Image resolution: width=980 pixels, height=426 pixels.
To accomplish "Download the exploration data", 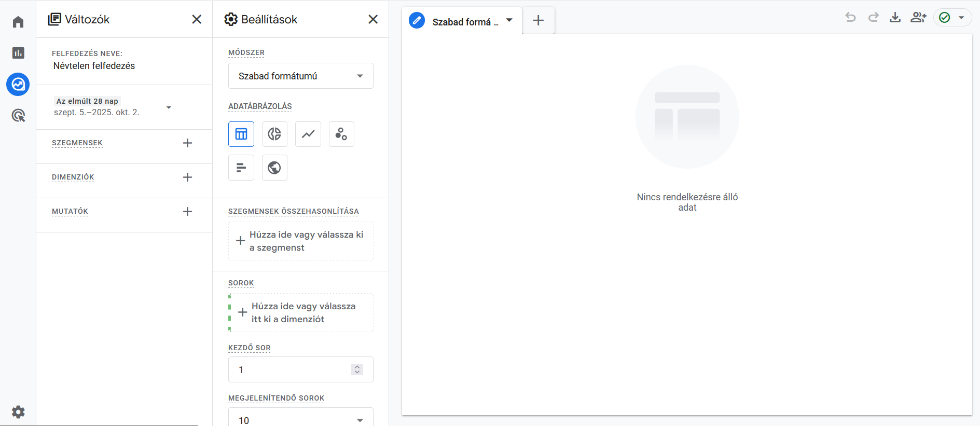I will (895, 18).
